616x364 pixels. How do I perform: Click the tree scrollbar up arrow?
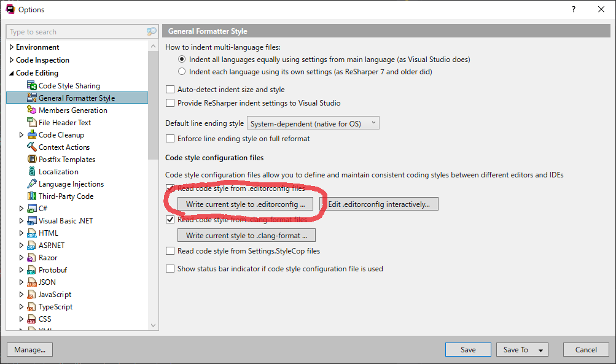click(x=153, y=46)
